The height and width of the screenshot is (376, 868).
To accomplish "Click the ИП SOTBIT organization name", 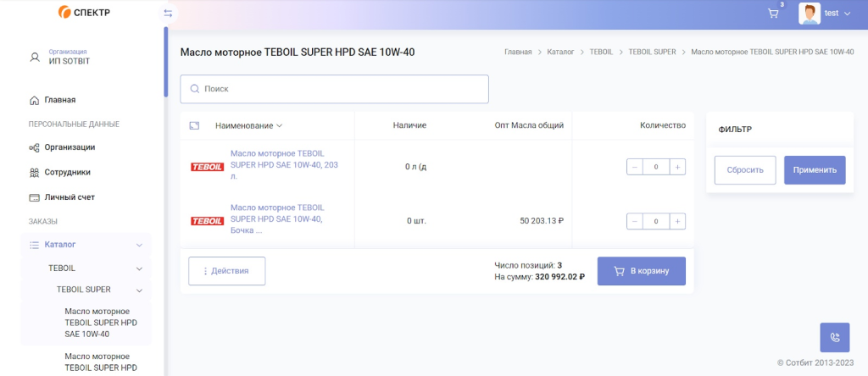I will (70, 61).
